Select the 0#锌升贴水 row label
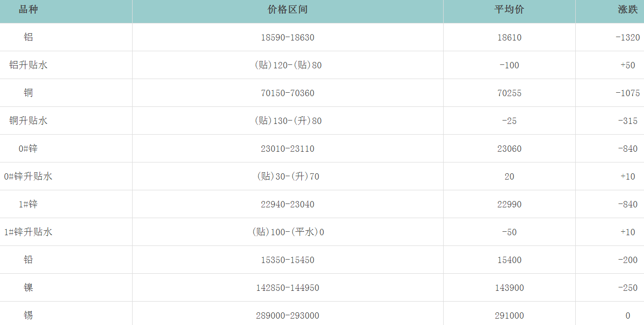 (28, 176)
